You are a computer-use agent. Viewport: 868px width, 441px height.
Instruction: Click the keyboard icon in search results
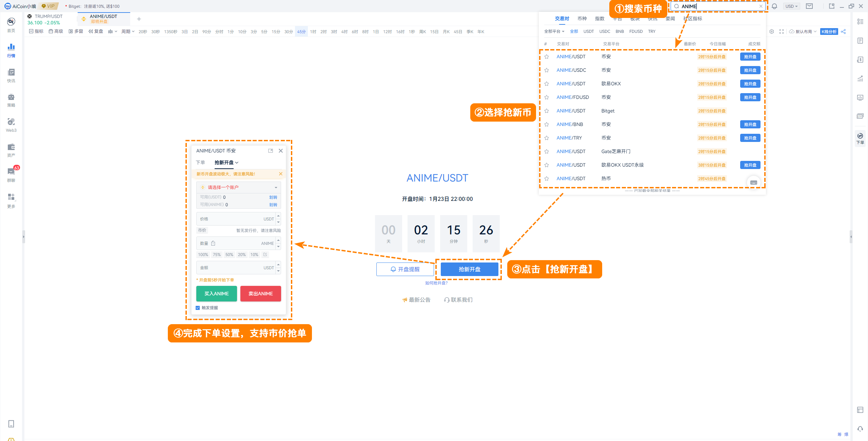pyautogui.click(x=754, y=182)
